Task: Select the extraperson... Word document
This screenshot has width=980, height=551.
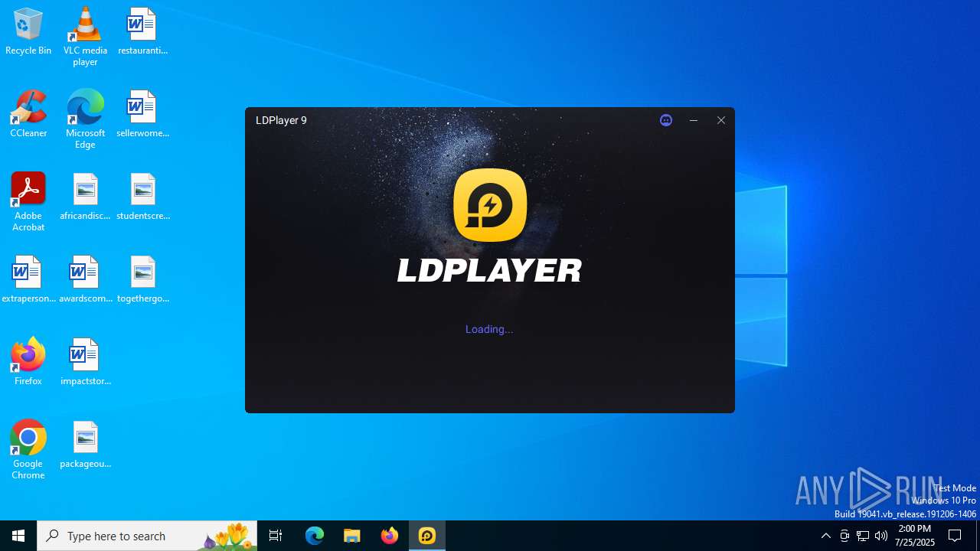Action: click(28, 280)
